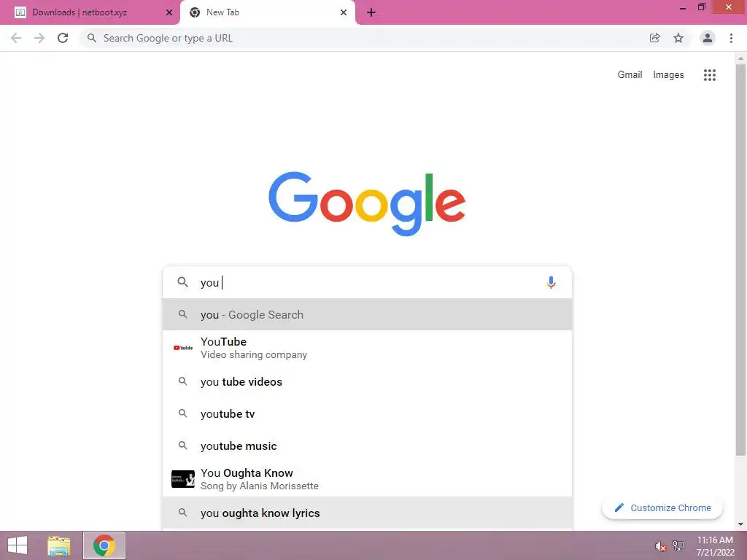Click the magnifier icon in the address bar
Screen dimensions: 747x560
(x=92, y=38)
